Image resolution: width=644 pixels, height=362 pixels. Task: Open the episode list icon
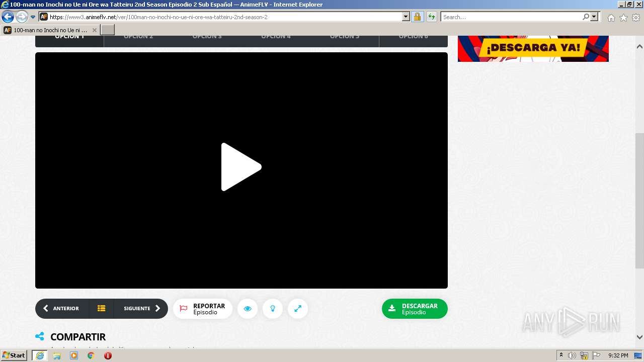(102, 309)
